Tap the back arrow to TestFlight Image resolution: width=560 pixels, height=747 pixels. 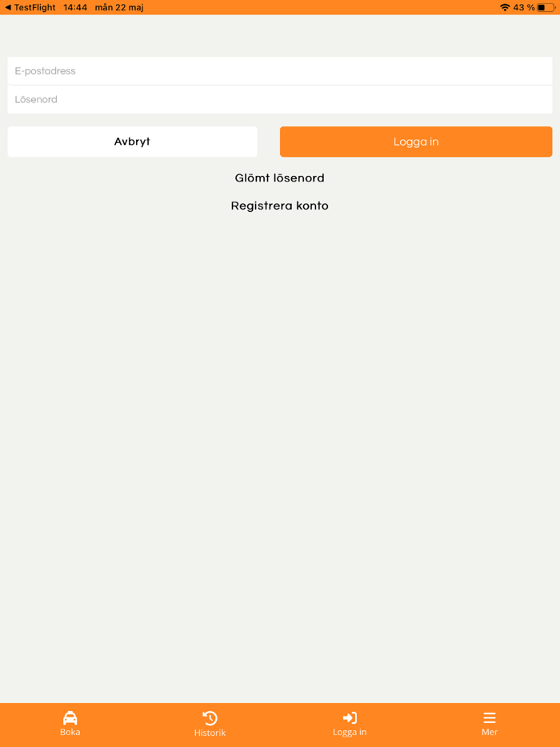coord(8,8)
